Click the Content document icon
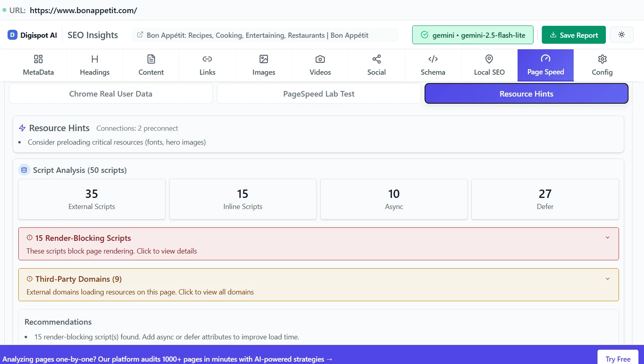Image resolution: width=644 pixels, height=364 pixels. coord(151,59)
